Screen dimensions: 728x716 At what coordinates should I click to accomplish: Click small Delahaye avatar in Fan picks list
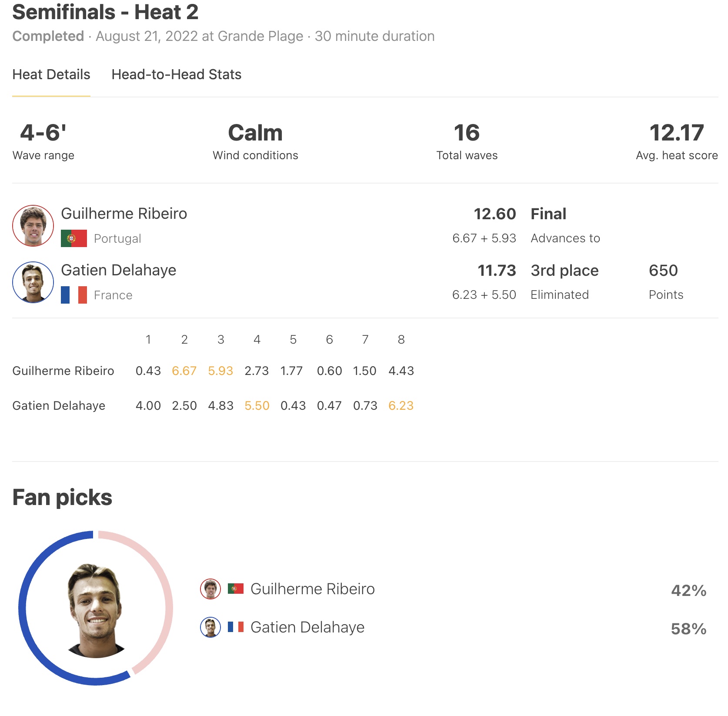click(210, 627)
